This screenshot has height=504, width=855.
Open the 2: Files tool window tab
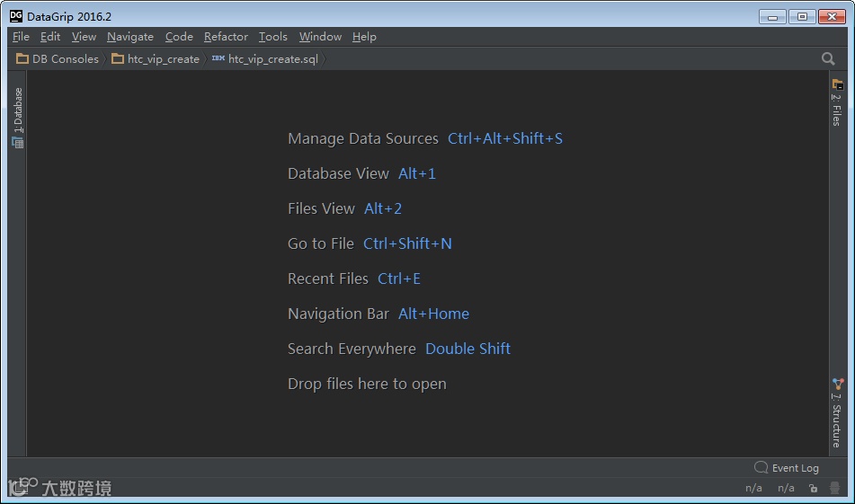coord(837,102)
